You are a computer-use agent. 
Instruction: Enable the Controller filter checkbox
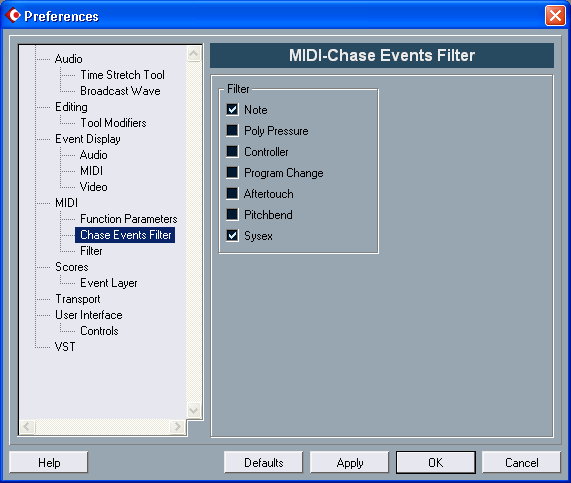[232, 151]
